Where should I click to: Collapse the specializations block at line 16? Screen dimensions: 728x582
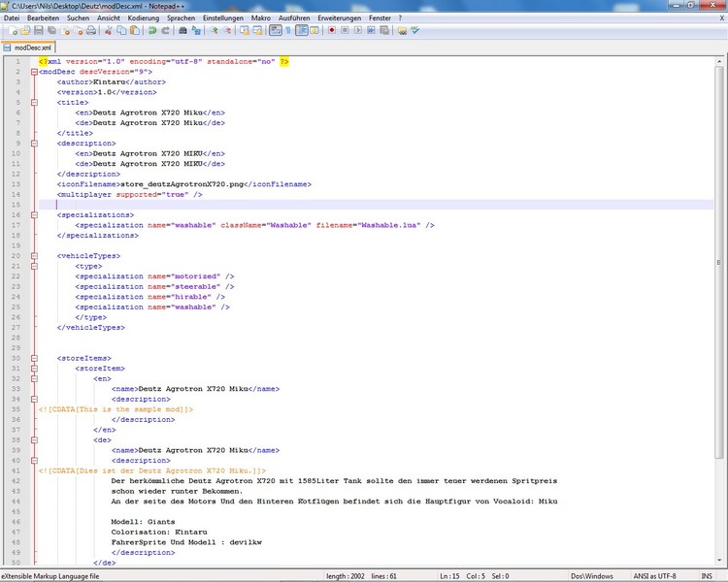(x=34, y=215)
